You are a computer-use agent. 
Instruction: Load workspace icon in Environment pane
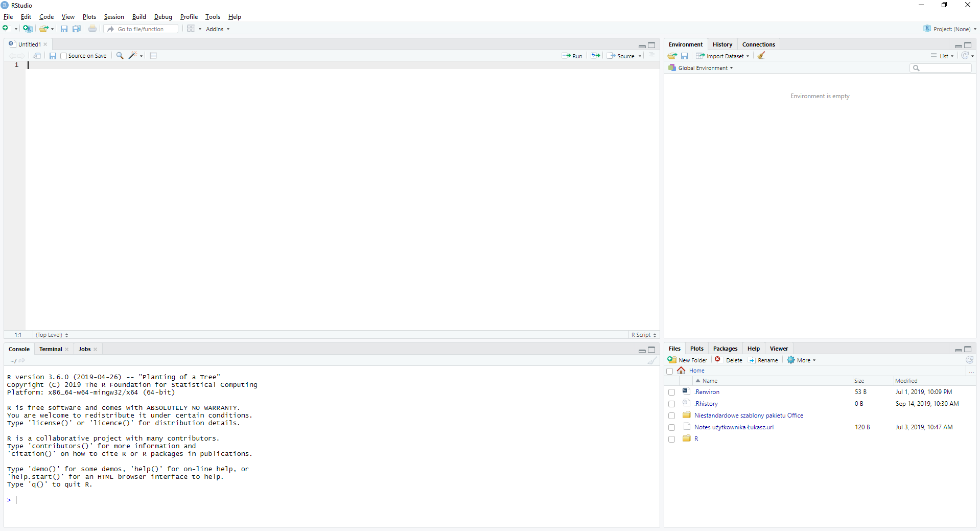tap(672, 56)
